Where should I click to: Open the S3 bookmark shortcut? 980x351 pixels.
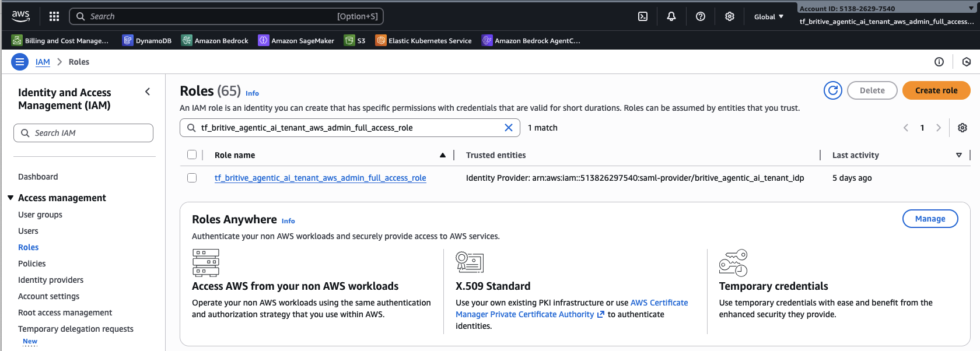point(355,41)
